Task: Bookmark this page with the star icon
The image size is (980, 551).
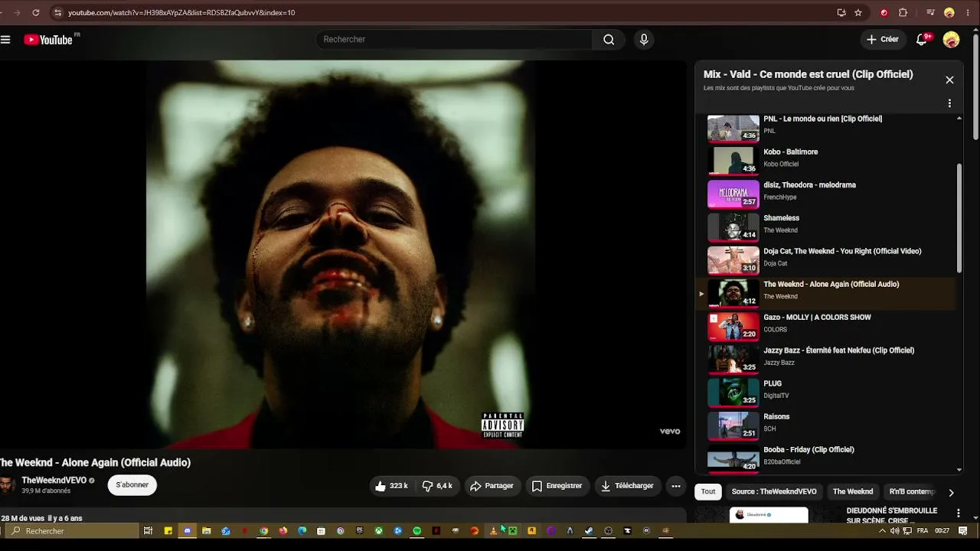Action: point(858,12)
